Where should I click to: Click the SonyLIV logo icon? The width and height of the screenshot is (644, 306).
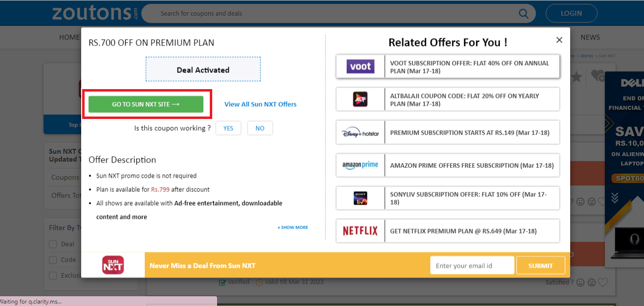tap(360, 198)
